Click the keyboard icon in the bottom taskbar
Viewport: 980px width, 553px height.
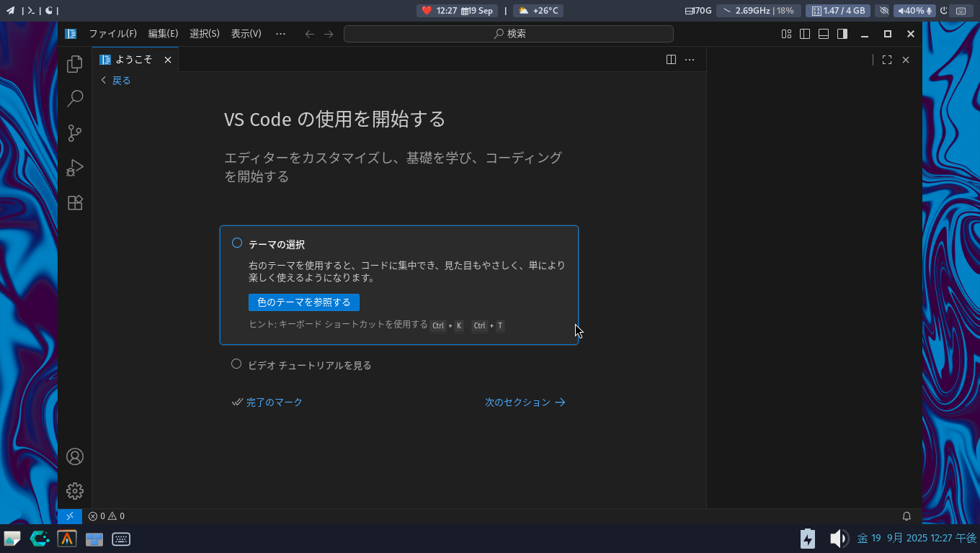point(121,539)
